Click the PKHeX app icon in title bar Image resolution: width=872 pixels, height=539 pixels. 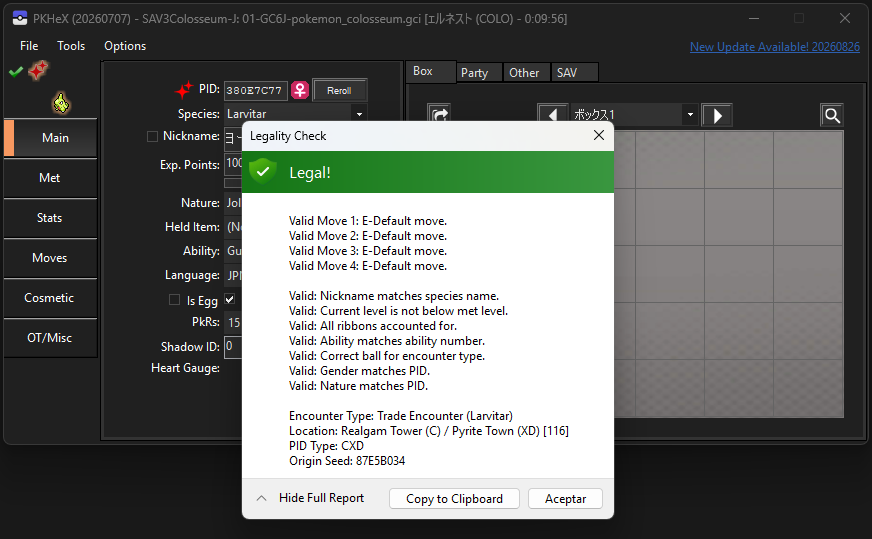coord(19,18)
